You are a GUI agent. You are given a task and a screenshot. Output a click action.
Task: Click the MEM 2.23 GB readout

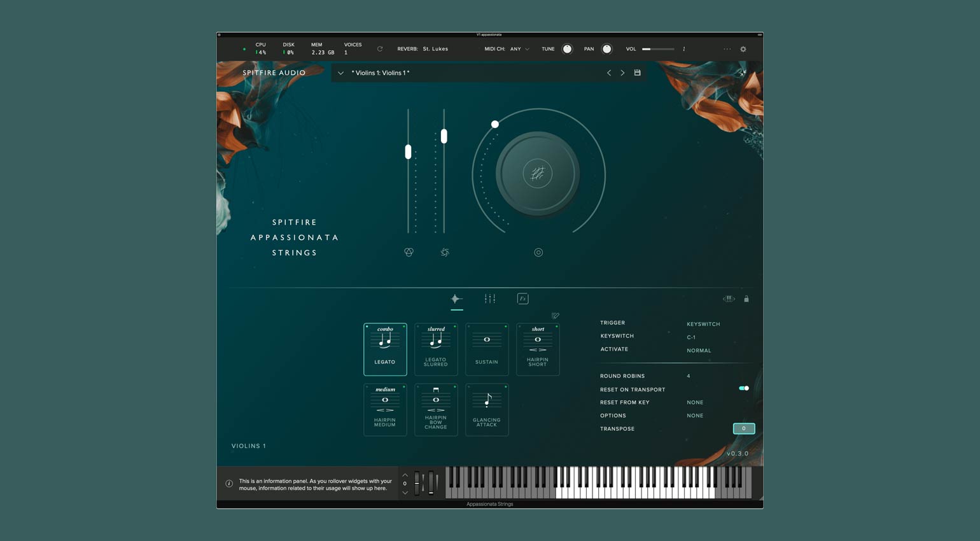point(323,49)
